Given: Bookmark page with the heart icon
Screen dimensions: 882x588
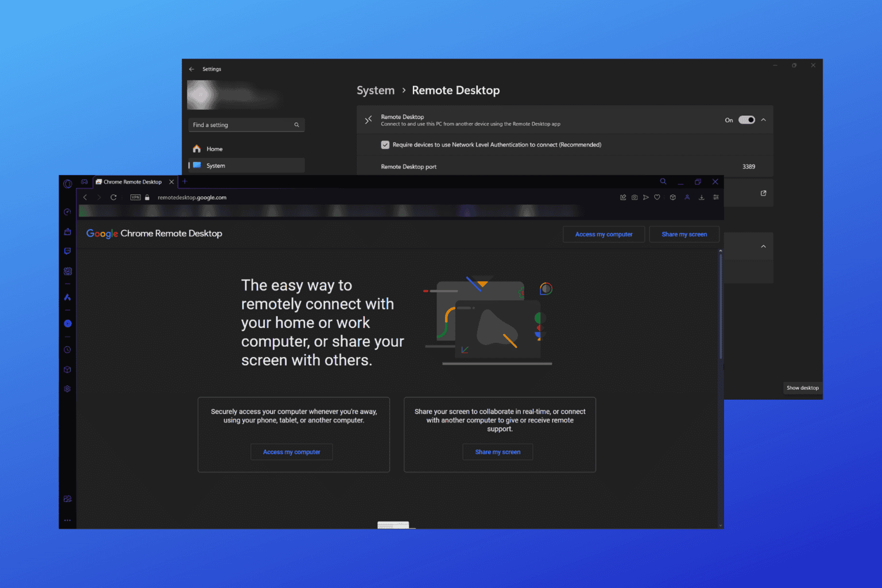Looking at the screenshot, I should click(x=657, y=198).
